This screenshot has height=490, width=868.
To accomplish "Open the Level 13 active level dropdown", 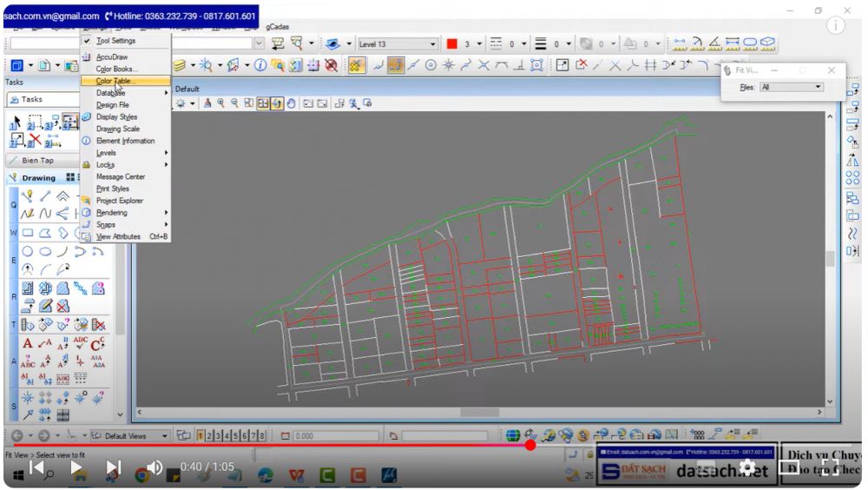I will tap(398, 44).
